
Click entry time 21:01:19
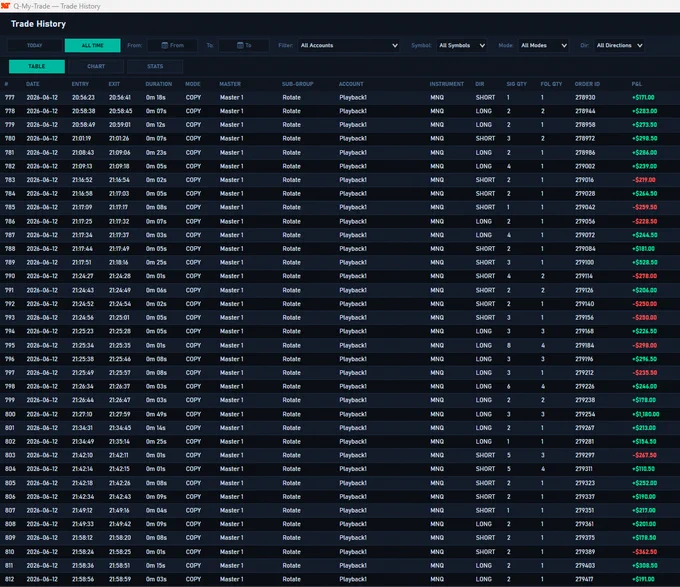(82, 139)
